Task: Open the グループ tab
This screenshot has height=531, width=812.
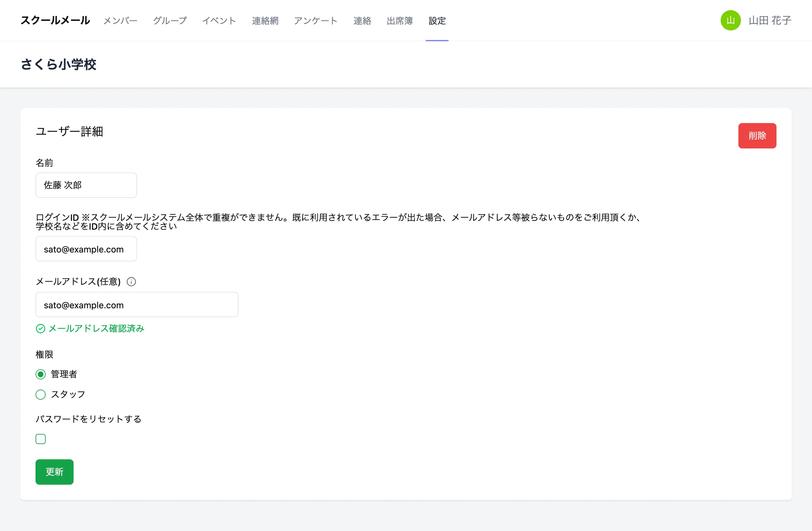Action: (x=170, y=21)
